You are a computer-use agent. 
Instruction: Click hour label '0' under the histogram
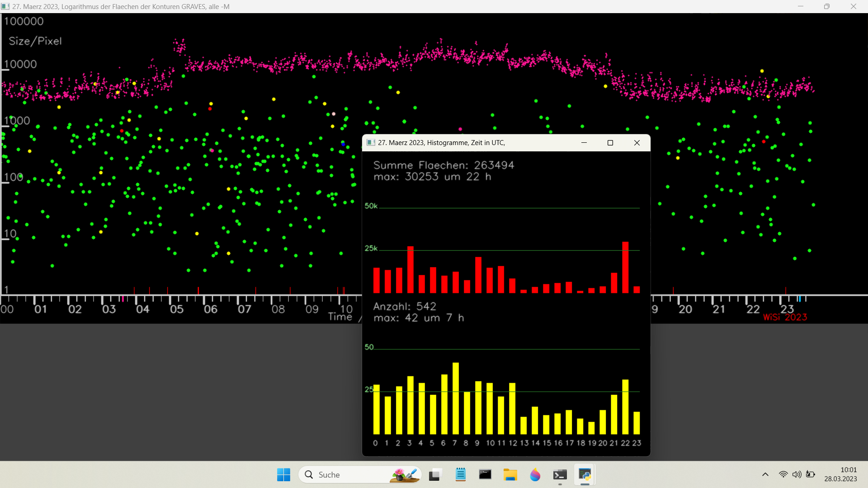point(375,443)
